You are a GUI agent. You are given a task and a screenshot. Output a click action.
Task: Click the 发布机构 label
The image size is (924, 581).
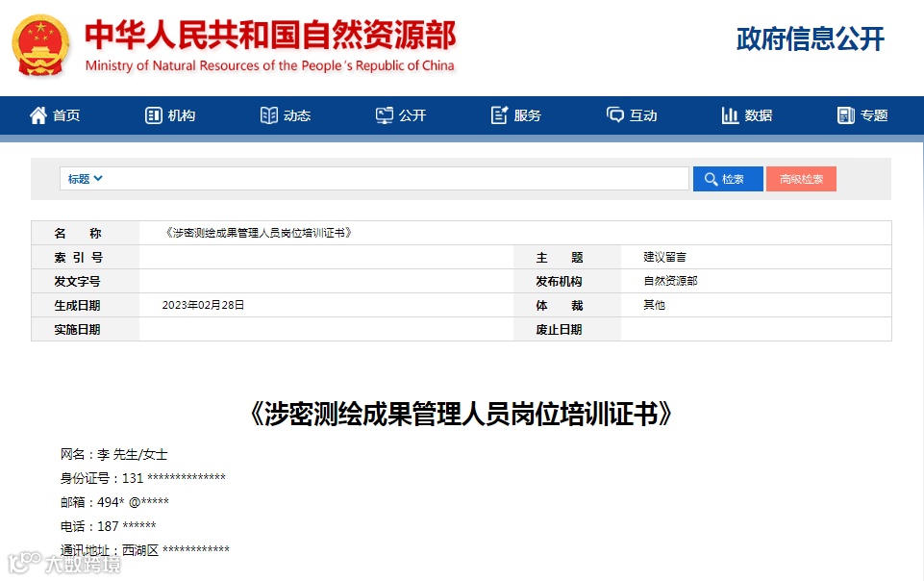559,282
